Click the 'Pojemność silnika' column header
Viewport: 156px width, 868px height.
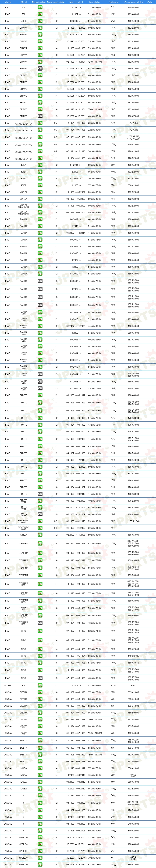click(56, 2)
